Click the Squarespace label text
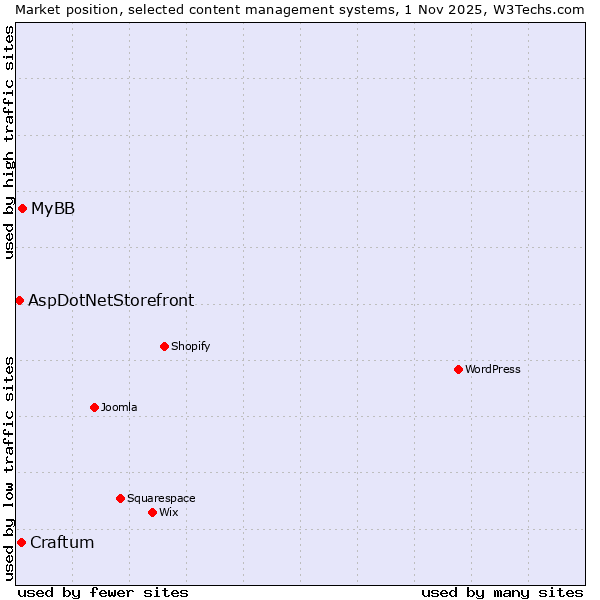Image resolution: width=600 pixels, height=600 pixels. [161, 498]
